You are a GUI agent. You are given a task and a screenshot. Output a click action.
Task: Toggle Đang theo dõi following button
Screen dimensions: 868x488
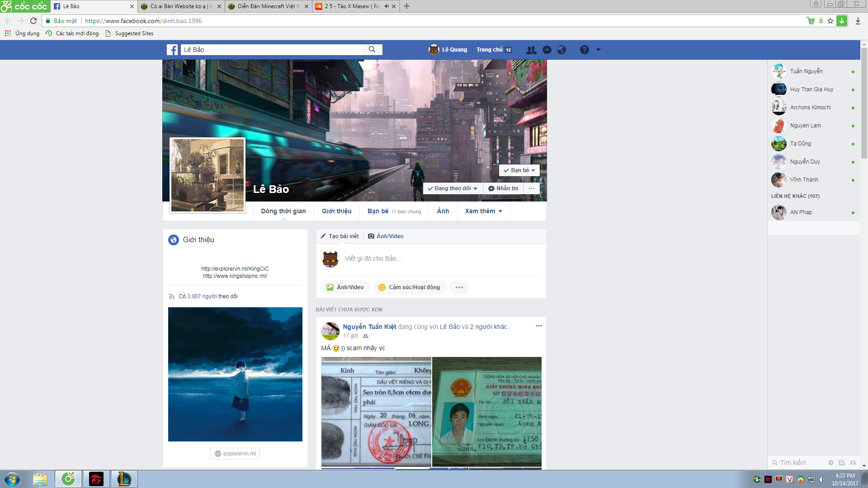(x=453, y=188)
